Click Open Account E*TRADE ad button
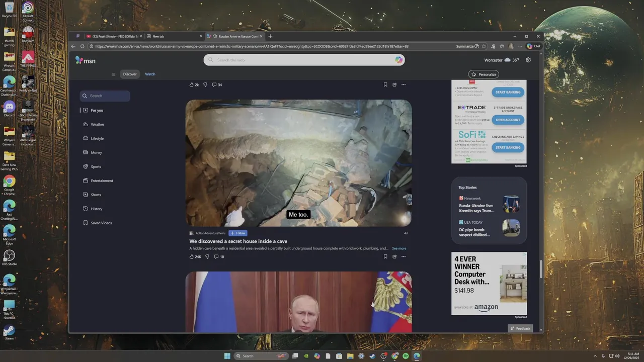This screenshot has height=362, width=644. tap(508, 120)
